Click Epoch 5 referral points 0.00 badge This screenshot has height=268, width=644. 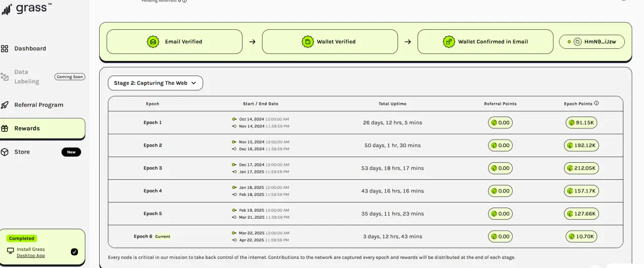pos(500,214)
